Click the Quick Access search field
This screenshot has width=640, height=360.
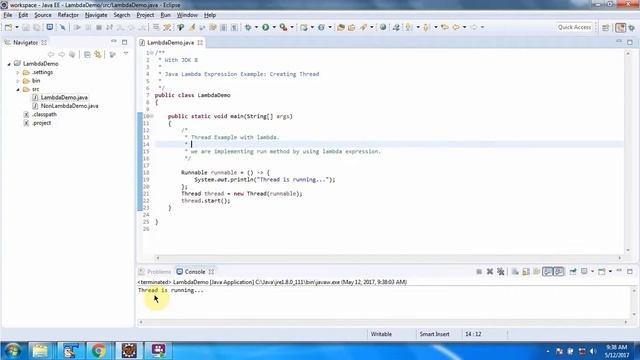pyautogui.click(x=574, y=27)
